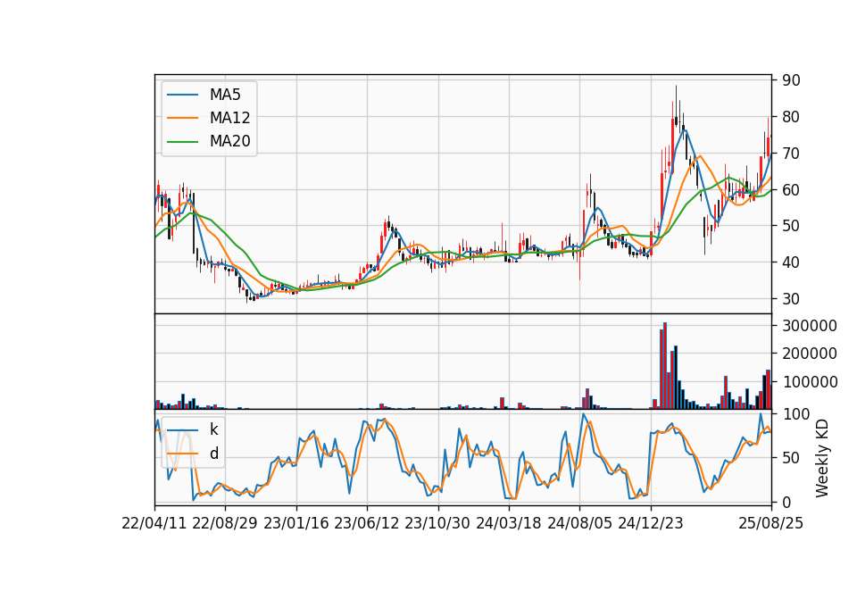Image resolution: width=857 pixels, height=616 pixels.
Task: Click the volume axis value 300000
Action: click(x=810, y=326)
